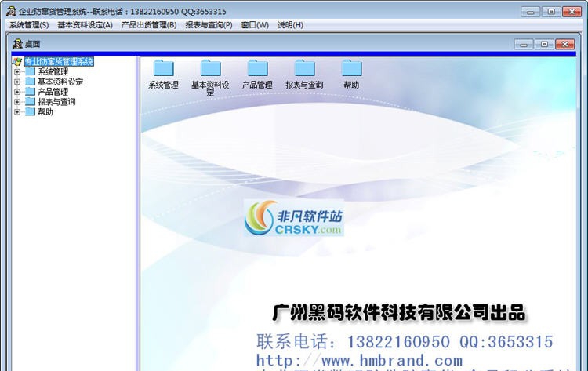Minimize the 桌面 inner window
This screenshot has width=588, height=371.
tap(524, 44)
